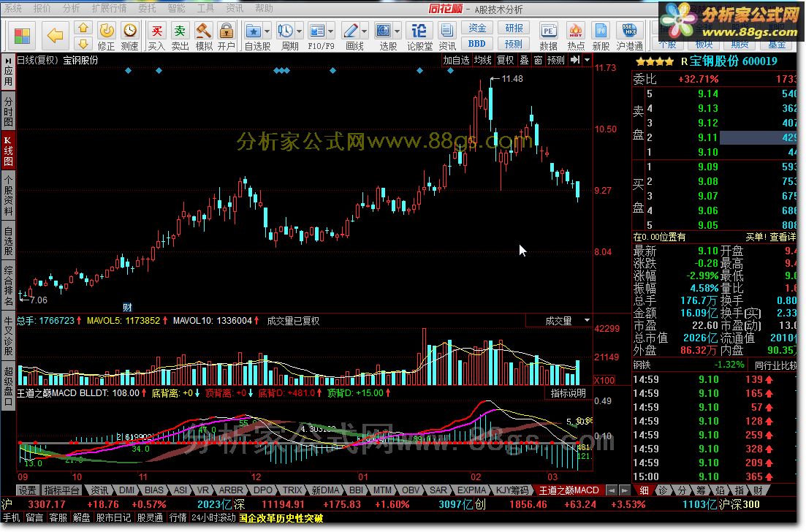Open F10/F9 info icon
This screenshot has width=806, height=532.
pyautogui.click(x=317, y=31)
